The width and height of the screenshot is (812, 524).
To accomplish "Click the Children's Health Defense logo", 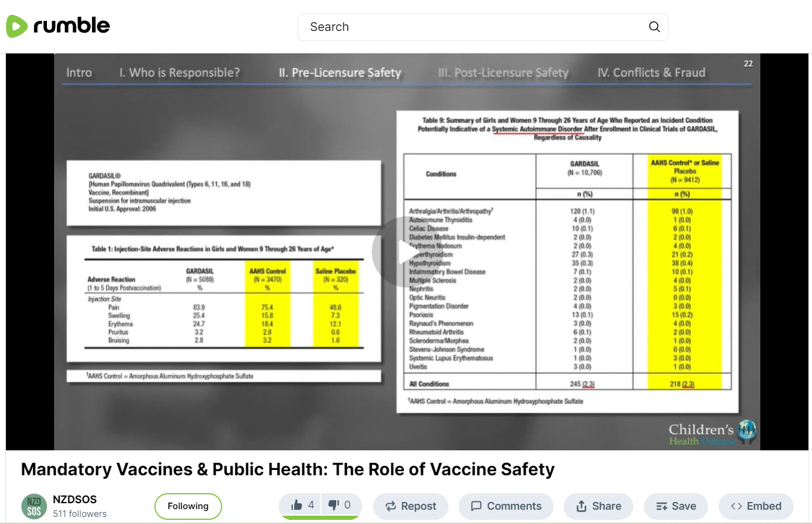I will coord(713,433).
